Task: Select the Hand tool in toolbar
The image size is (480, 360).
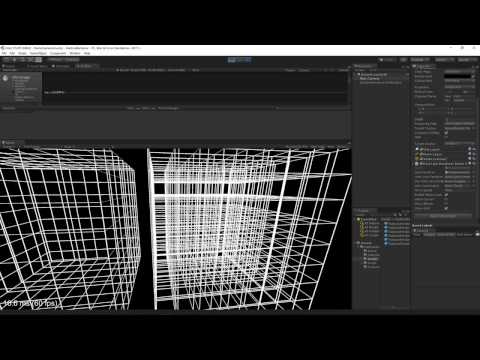Action: [6, 60]
